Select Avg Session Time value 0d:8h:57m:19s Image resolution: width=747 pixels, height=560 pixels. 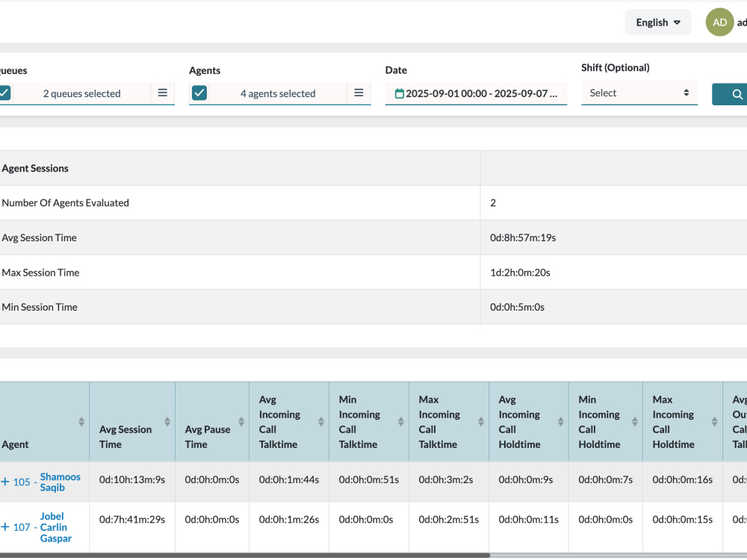point(523,237)
